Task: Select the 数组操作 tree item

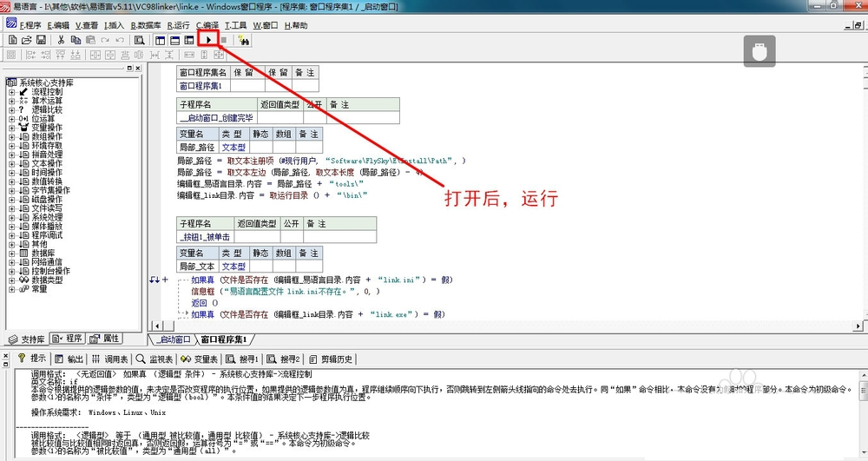Action: pyautogui.click(x=47, y=136)
